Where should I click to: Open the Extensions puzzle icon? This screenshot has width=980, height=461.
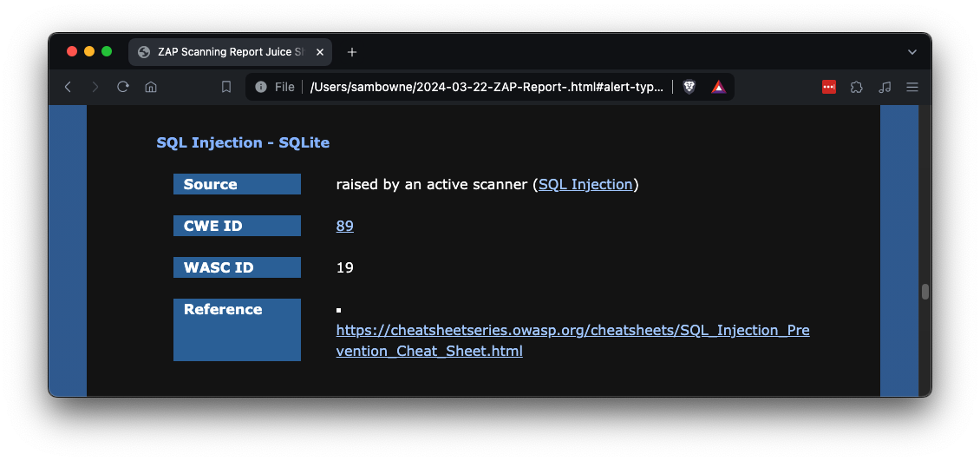[857, 87]
